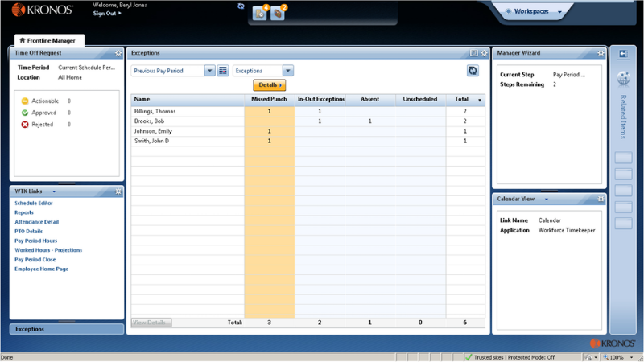Click the Related Items globe icon

point(623,78)
